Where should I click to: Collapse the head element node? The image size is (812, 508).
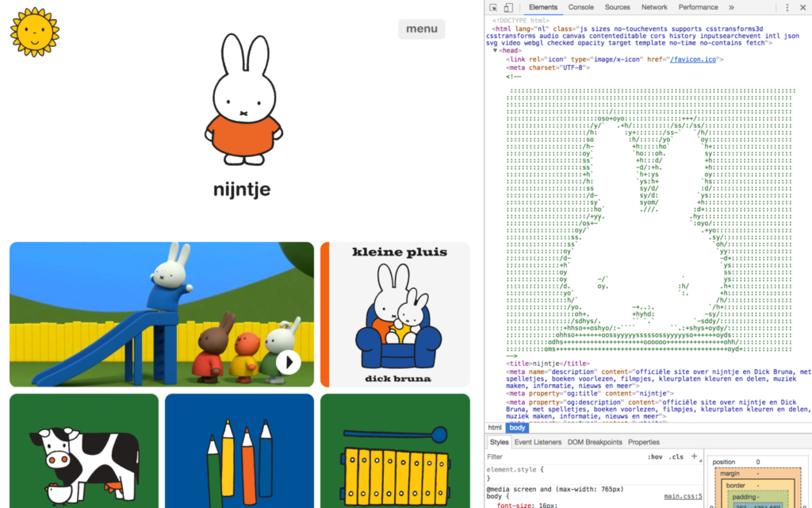pos(495,51)
